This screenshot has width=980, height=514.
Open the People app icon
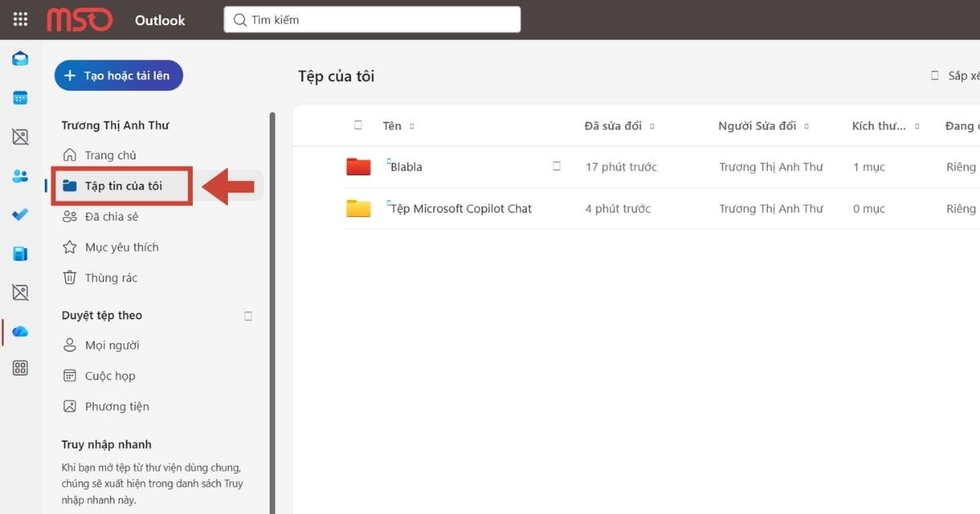[x=20, y=176]
